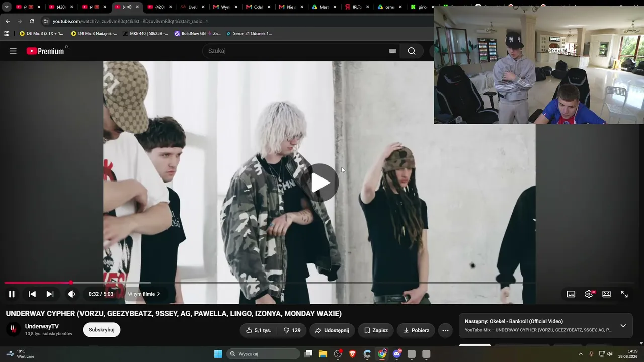Switch to the 'oshe' browser tab

pyautogui.click(x=389, y=7)
